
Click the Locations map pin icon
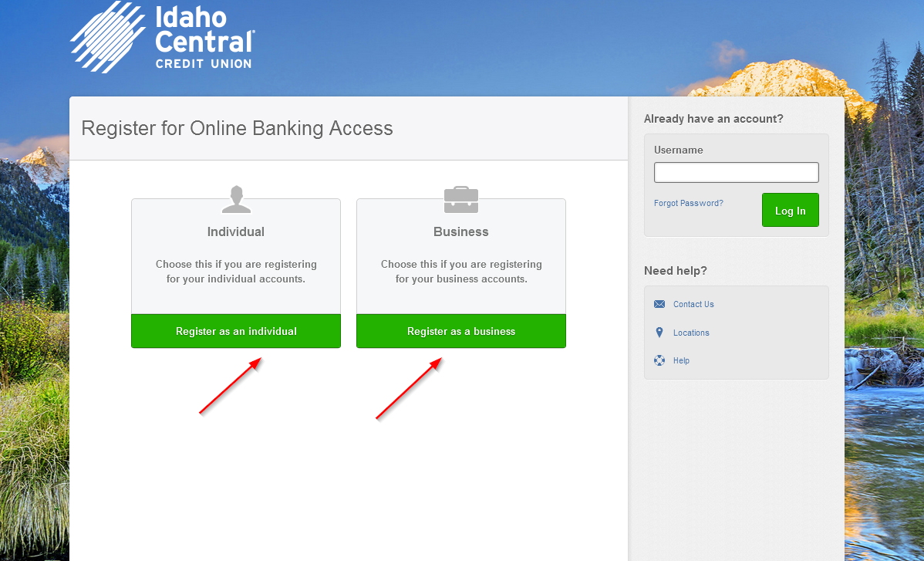pyautogui.click(x=659, y=333)
